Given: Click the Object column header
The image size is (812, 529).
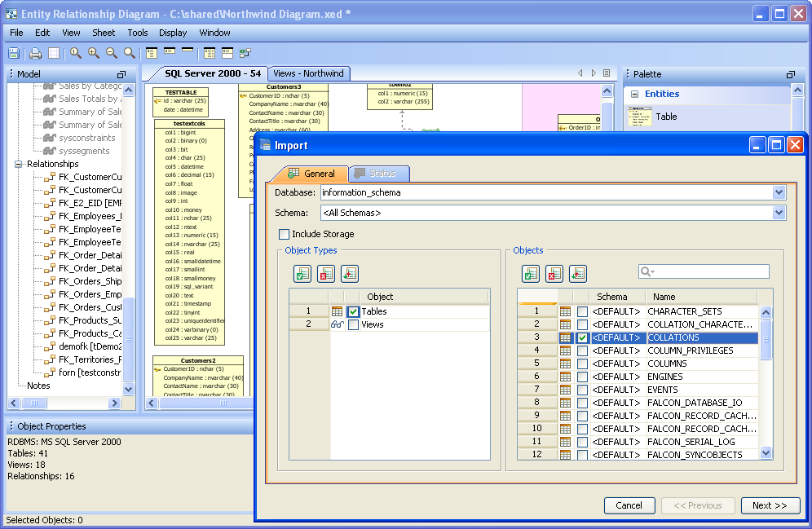Looking at the screenshot, I should pos(424,298).
